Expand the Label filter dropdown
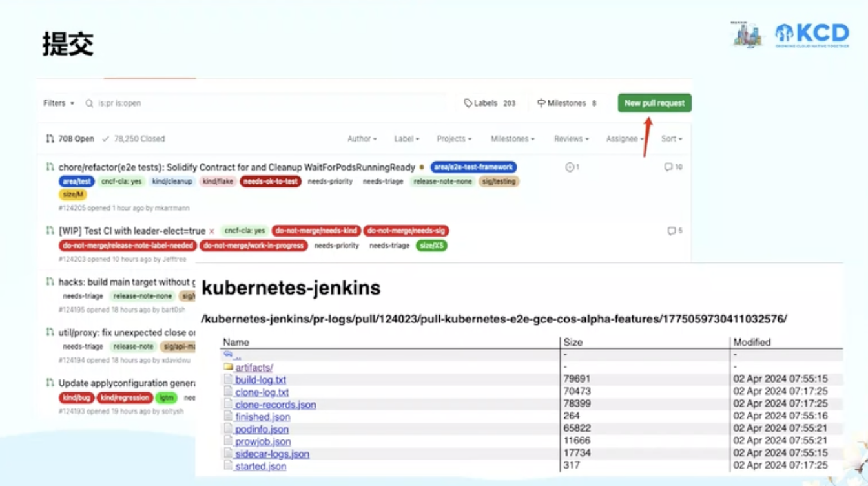Image resolution: width=868 pixels, height=486 pixels. pyautogui.click(x=407, y=138)
